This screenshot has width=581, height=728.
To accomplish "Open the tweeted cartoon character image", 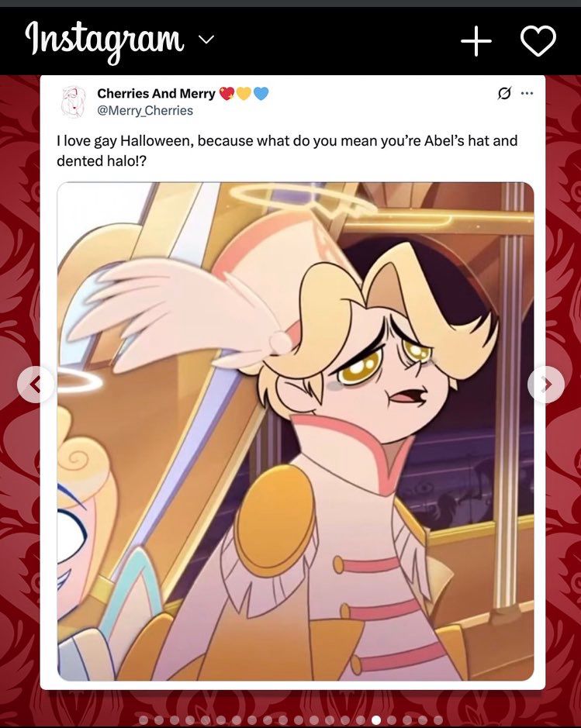I will coord(296,431).
